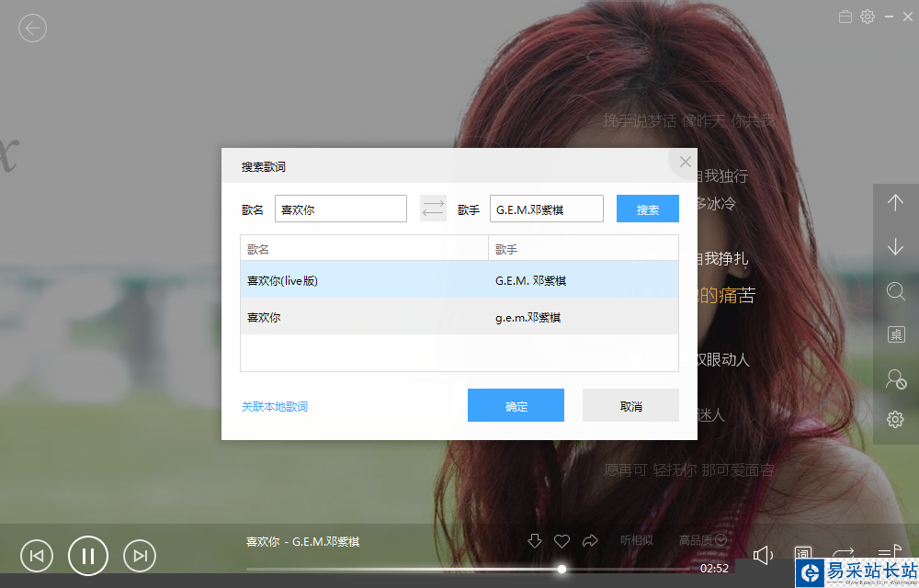Image resolution: width=919 pixels, height=588 pixels.
Task: Open lyric settings gear in side panel
Action: [895, 419]
